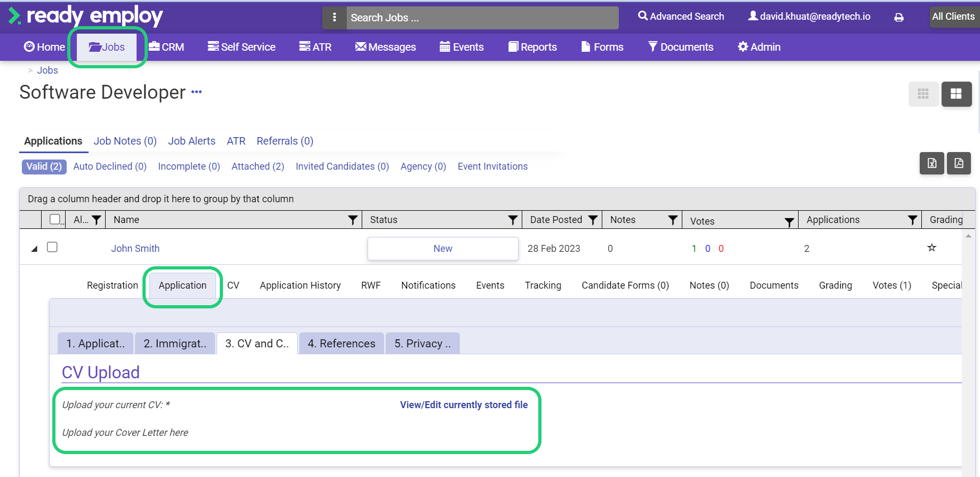Screen dimensions: 980x477
Task: Select John Smith's row checkbox
Action: [52, 247]
